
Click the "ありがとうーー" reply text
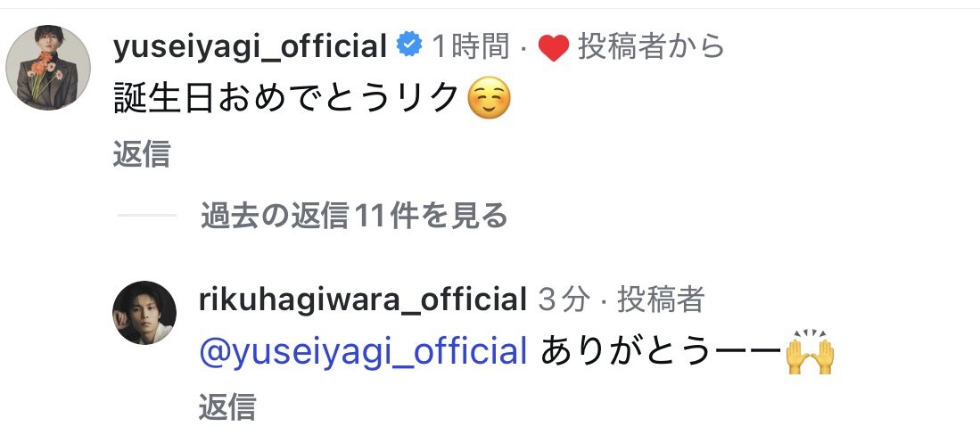(x=657, y=353)
